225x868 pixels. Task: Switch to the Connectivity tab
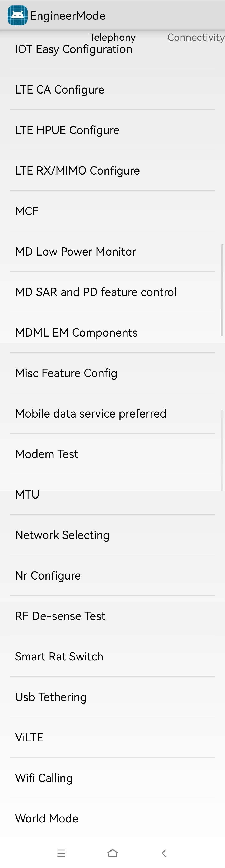tap(196, 37)
